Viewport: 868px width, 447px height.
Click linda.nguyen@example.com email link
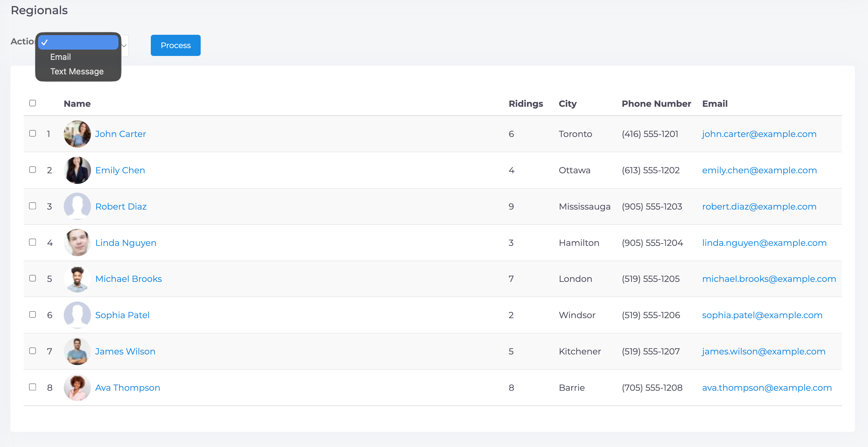click(x=764, y=243)
